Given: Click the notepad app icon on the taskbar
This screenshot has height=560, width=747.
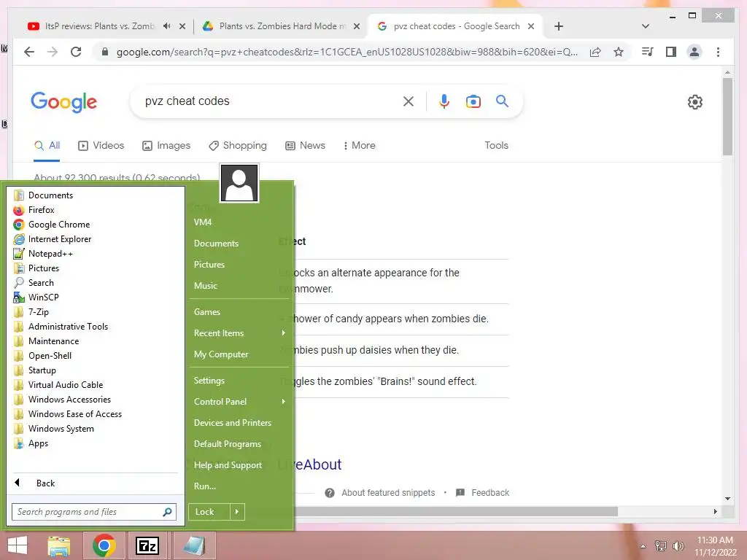Looking at the screenshot, I should tap(194, 545).
